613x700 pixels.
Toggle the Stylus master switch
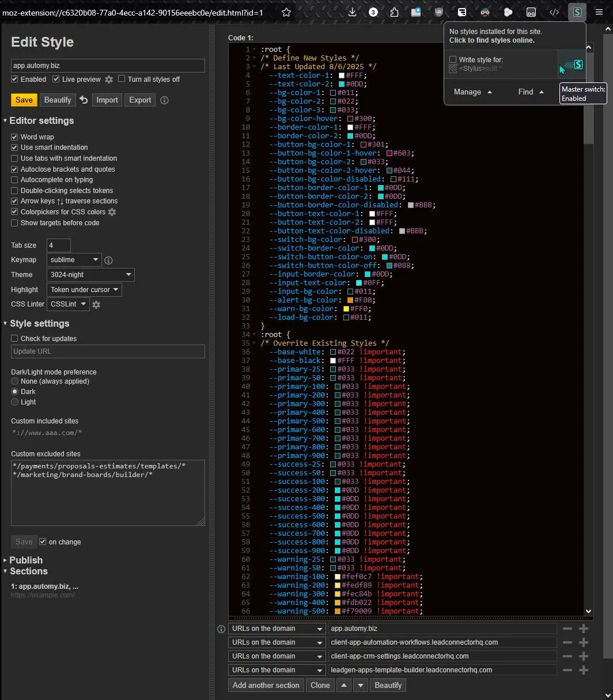pyautogui.click(x=573, y=65)
